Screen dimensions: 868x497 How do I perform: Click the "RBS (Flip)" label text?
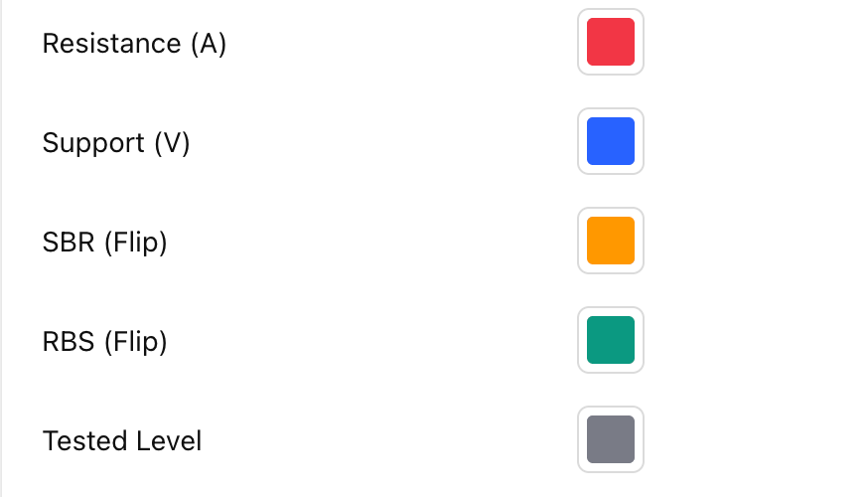pos(104,342)
